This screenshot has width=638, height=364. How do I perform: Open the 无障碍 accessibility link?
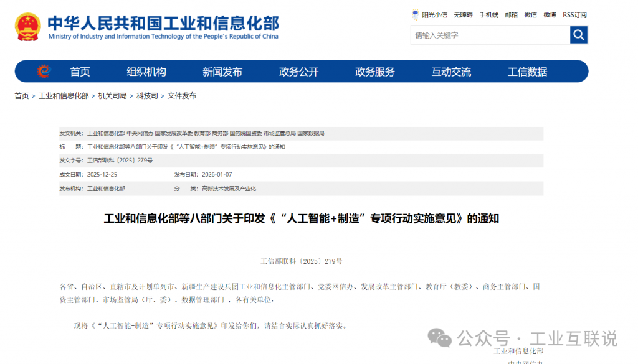pos(463,15)
